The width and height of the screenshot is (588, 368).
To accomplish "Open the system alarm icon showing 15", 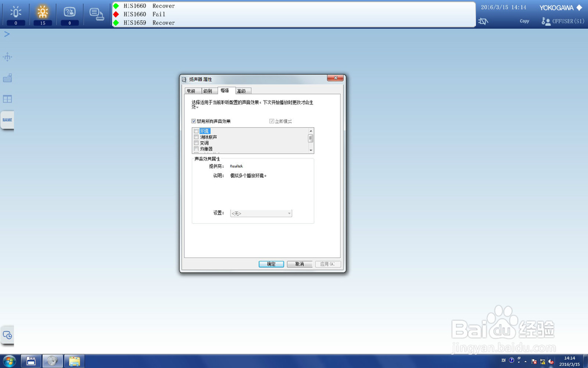I will pyautogui.click(x=43, y=15).
